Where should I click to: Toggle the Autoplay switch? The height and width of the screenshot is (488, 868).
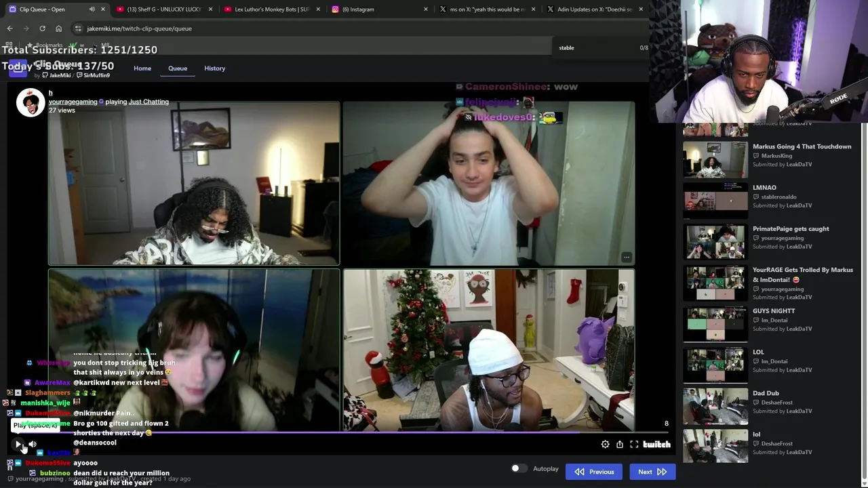(x=519, y=468)
